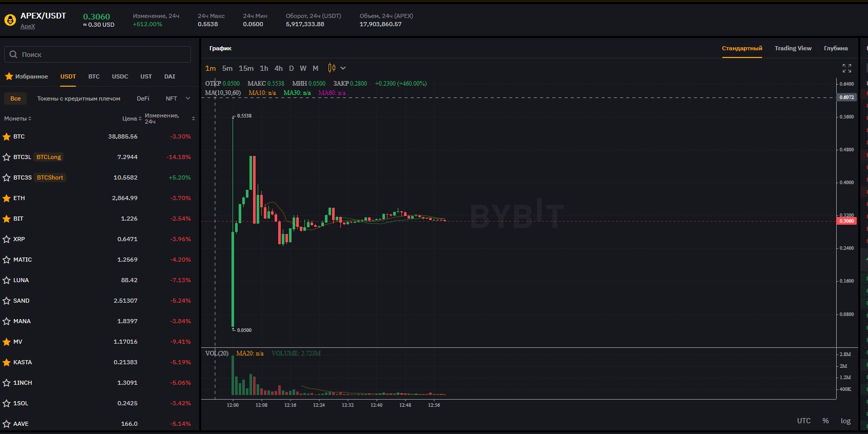The image size is (868, 434).
Task: Select the Стандартный chart tab
Action: pos(742,48)
